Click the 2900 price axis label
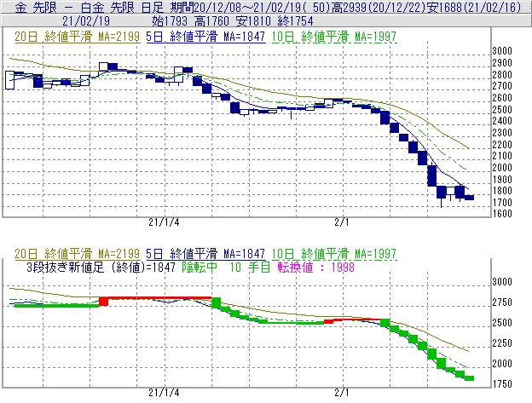The height and width of the screenshot is (403, 532). [502, 63]
